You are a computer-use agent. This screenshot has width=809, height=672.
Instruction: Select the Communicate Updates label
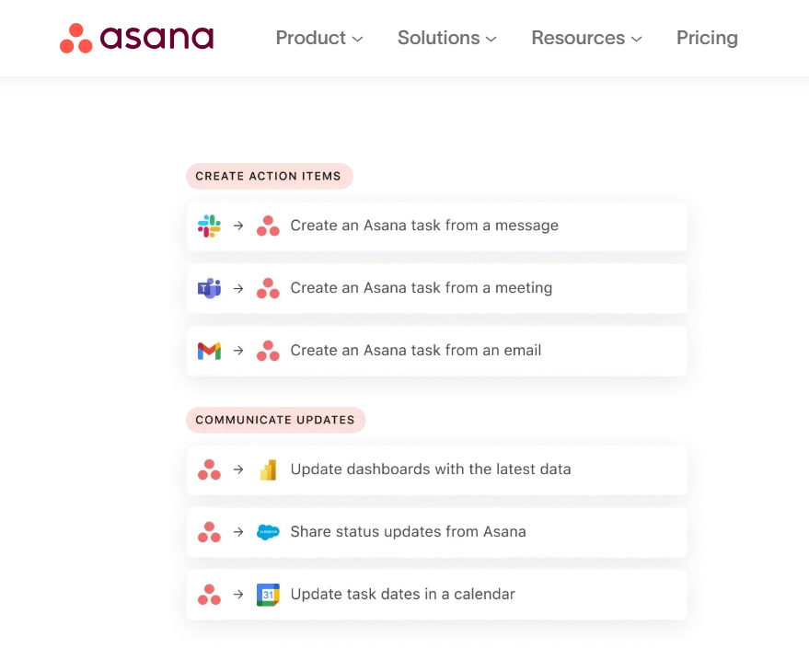tap(275, 420)
